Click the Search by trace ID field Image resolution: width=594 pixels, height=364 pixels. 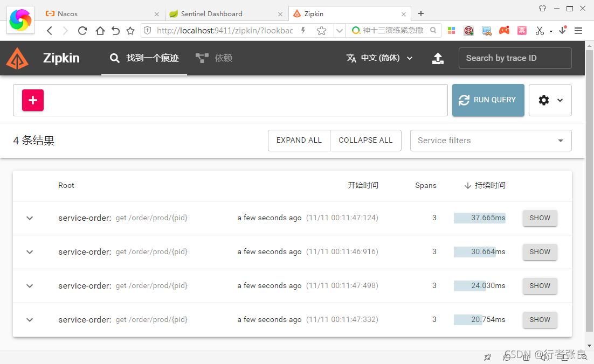[515, 58]
